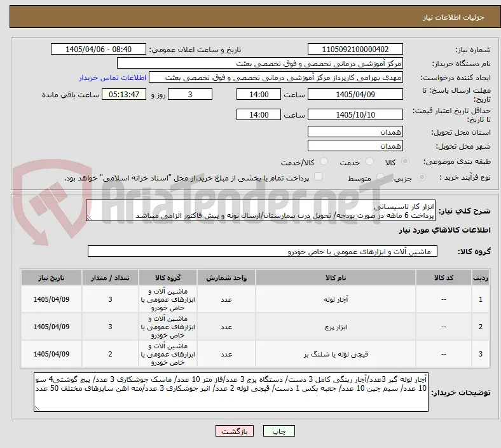This screenshot has height=448, width=501.
Task: Click the ردیف column header
Action: pos(481,278)
